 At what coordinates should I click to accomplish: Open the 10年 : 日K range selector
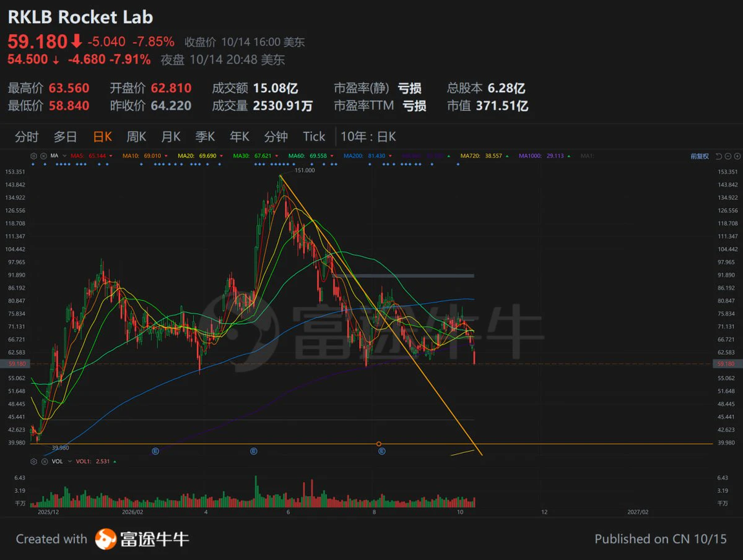368,137
